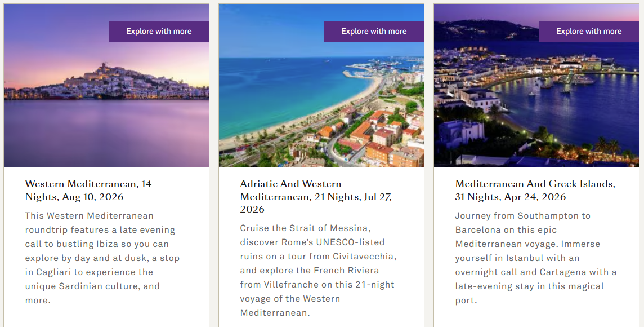Open Mediterranean And Greek Islands, 31 Nights title

535,190
